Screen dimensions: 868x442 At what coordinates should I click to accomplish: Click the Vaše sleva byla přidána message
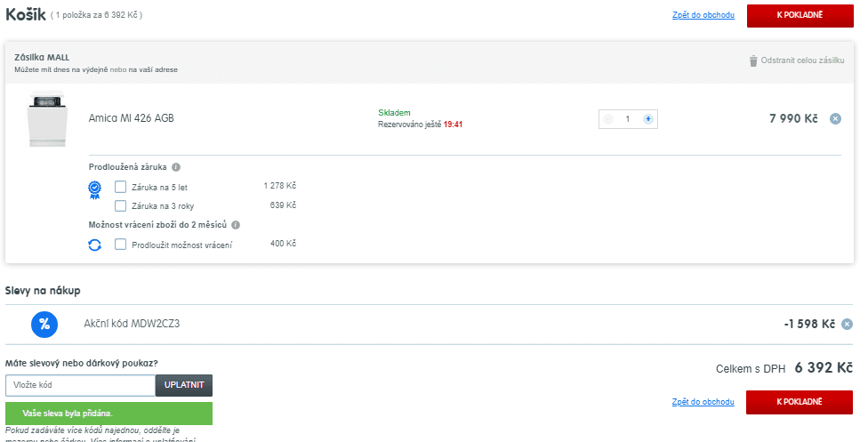coord(109,414)
